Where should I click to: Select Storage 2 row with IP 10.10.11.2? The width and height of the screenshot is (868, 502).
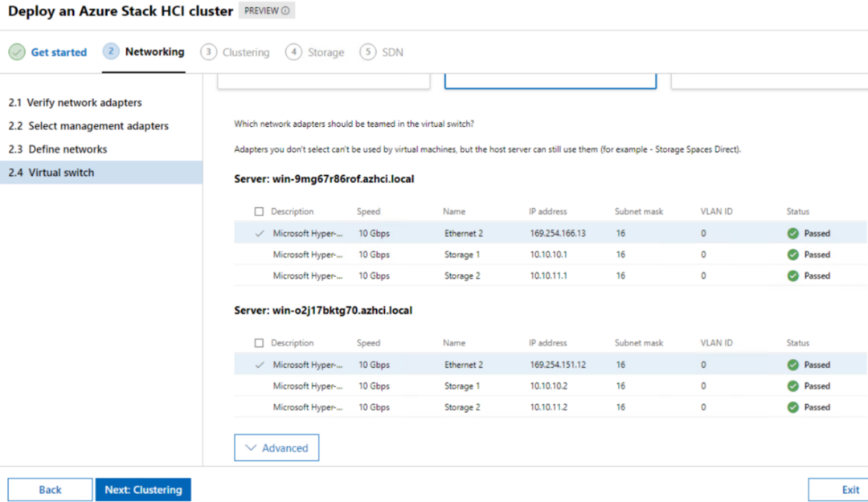tap(551, 407)
